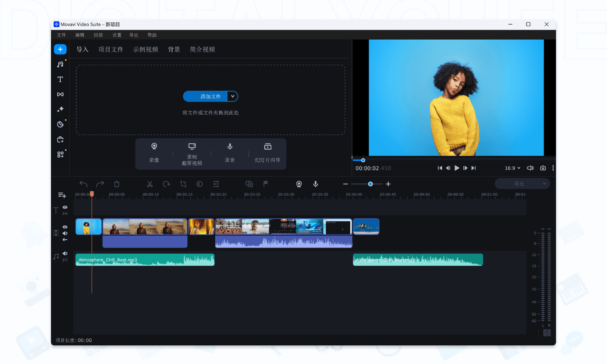Click the Undo arrow above the timeline

pyautogui.click(x=83, y=184)
